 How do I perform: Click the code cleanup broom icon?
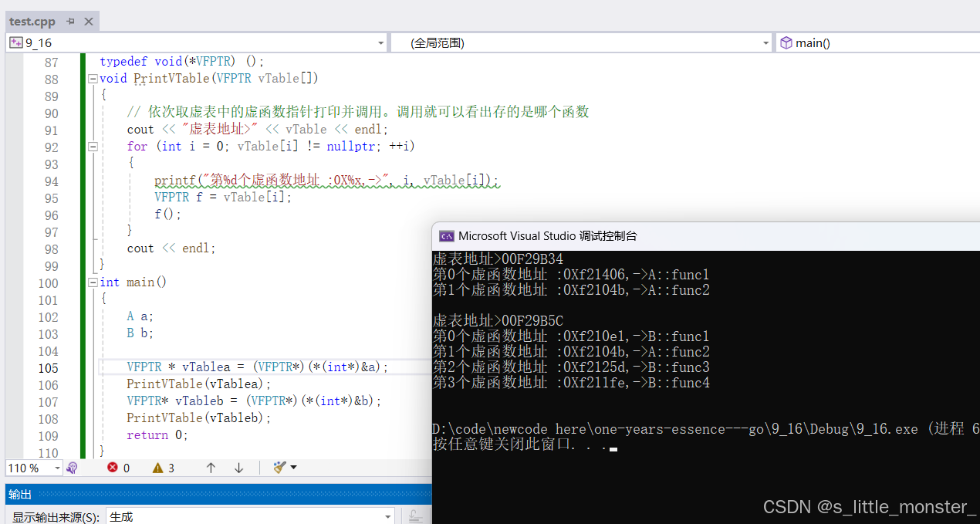pos(279,468)
